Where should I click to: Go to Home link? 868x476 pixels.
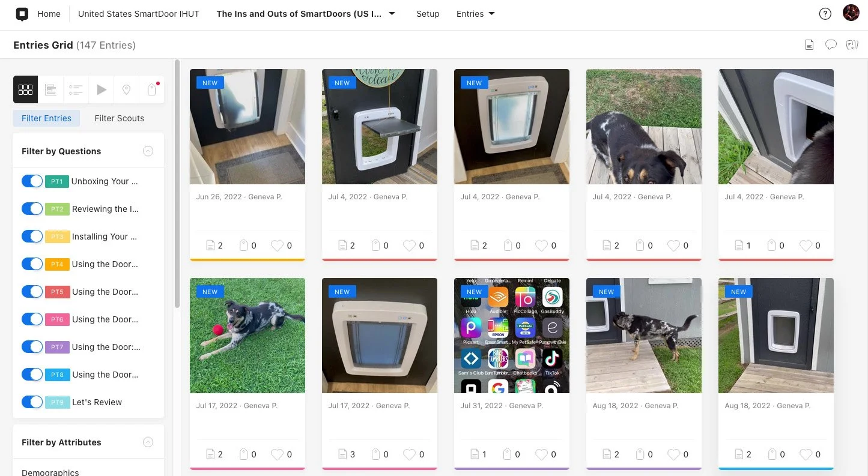49,14
